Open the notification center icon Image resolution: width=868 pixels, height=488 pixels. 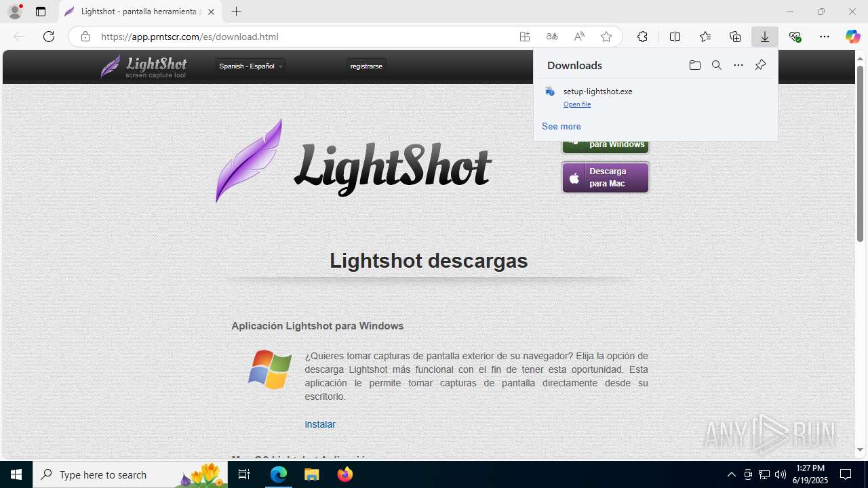tap(846, 474)
